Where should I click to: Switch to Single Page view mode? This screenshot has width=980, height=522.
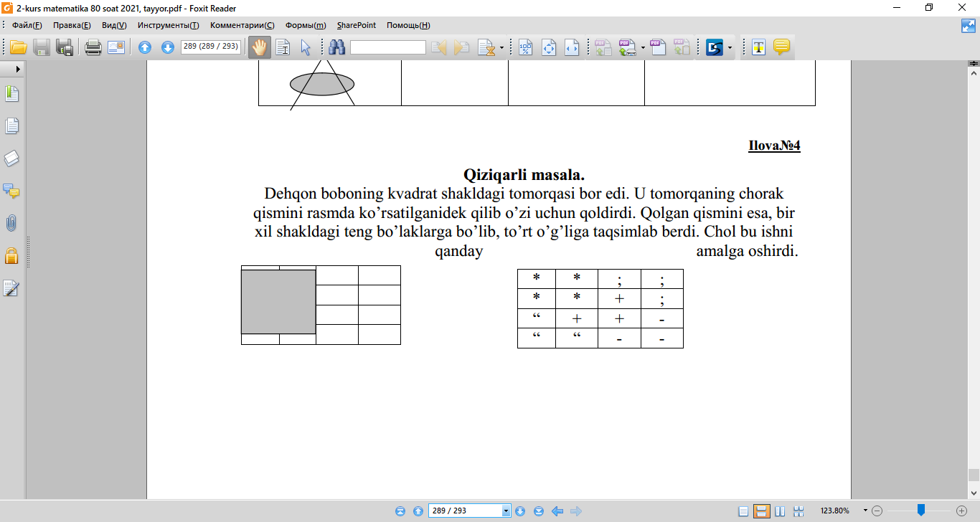pyautogui.click(x=744, y=511)
